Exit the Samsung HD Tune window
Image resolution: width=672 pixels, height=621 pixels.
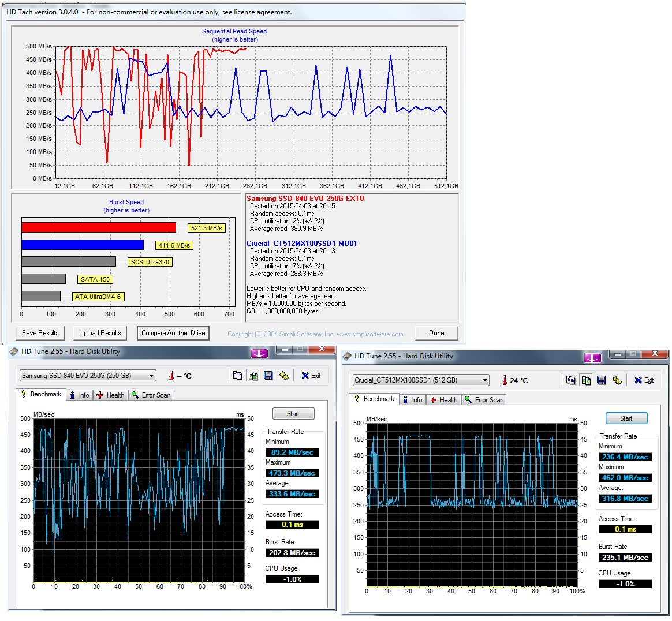[311, 376]
